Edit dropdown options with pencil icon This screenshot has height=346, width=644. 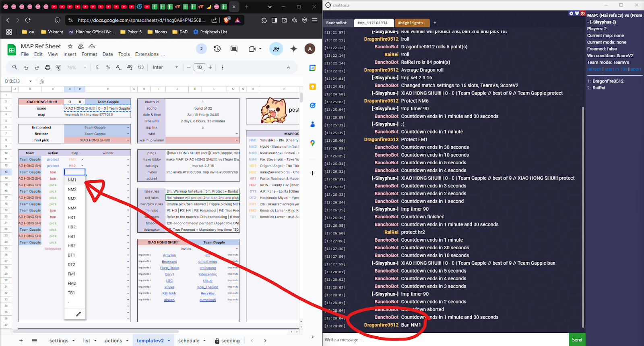pos(78,314)
